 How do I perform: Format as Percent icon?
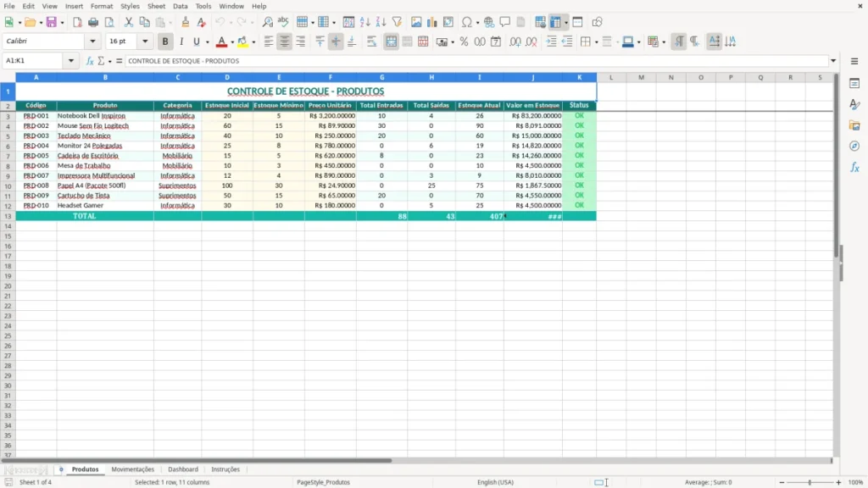click(x=464, y=42)
